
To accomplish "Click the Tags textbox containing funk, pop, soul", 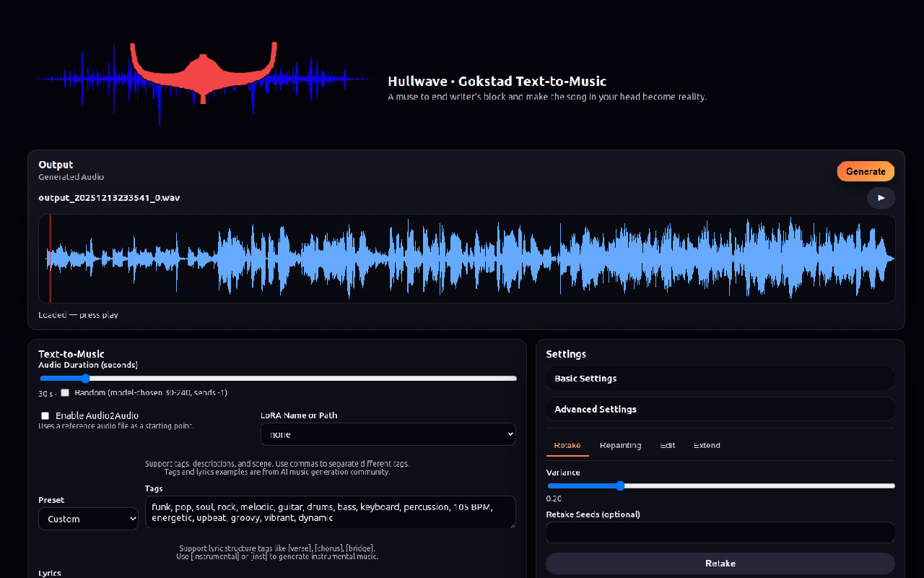I will (329, 512).
